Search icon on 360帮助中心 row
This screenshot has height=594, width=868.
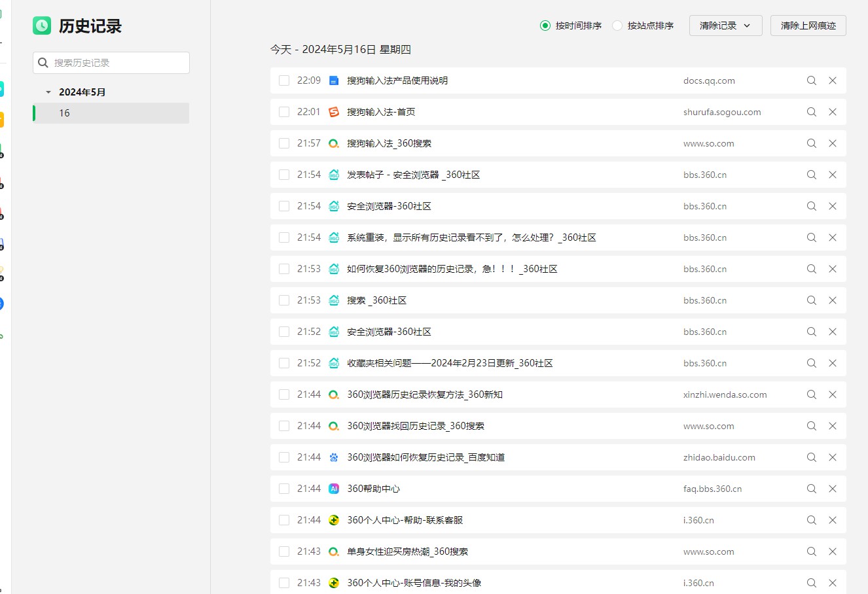coord(812,489)
